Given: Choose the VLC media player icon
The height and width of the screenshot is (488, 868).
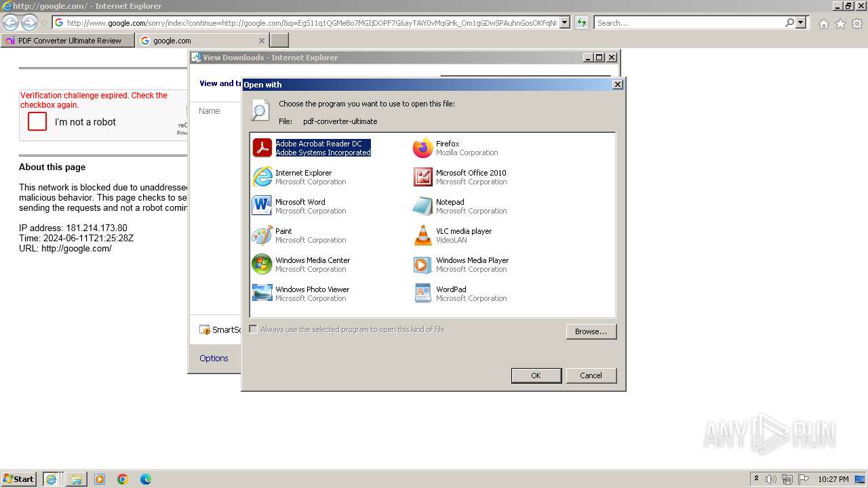Looking at the screenshot, I should coord(423,235).
